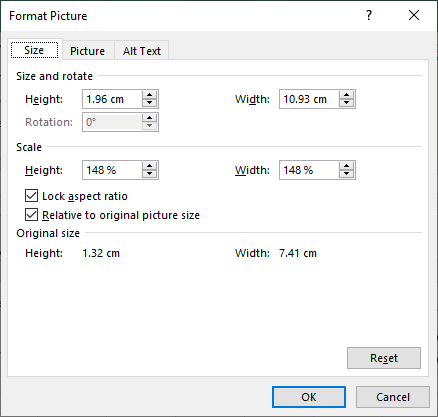The image size is (438, 417).
Task: Uncheck Lock aspect ratio checkbox
Action: coord(31,196)
